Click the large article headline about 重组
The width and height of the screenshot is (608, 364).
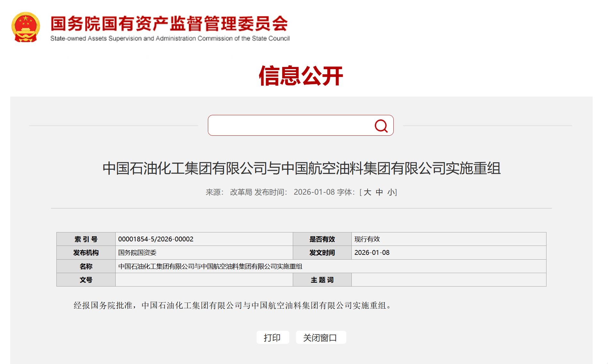click(301, 168)
